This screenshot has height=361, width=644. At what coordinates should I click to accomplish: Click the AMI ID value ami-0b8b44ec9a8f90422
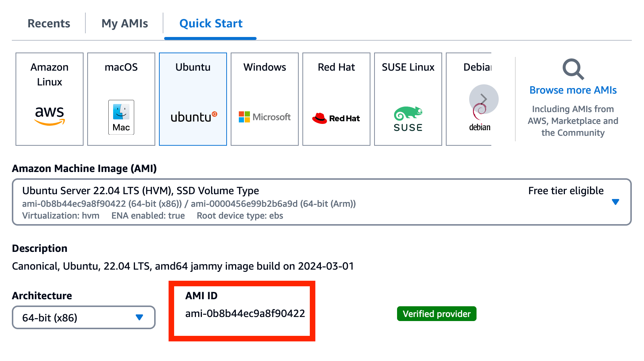245,314
